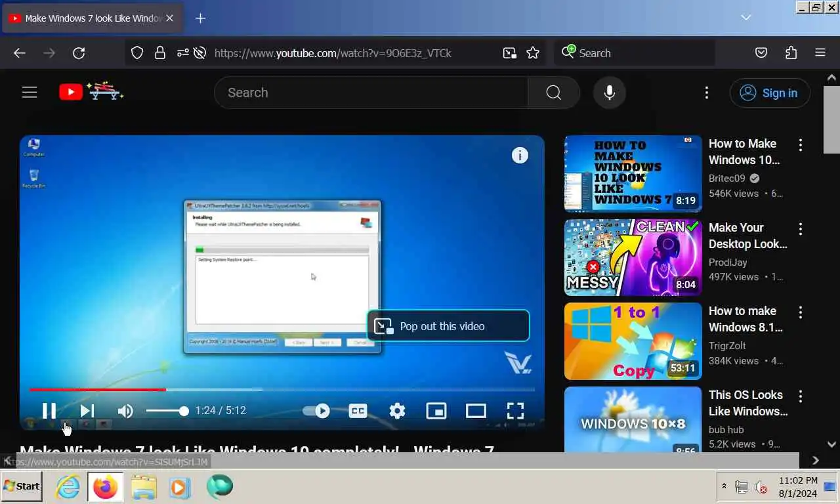Image resolution: width=840 pixels, height=504 pixels.
Task: Select the YouTube URL in address bar
Action: 333,53
